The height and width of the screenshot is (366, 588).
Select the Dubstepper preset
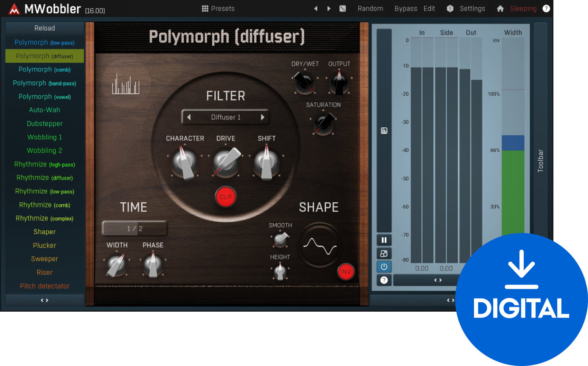point(44,123)
